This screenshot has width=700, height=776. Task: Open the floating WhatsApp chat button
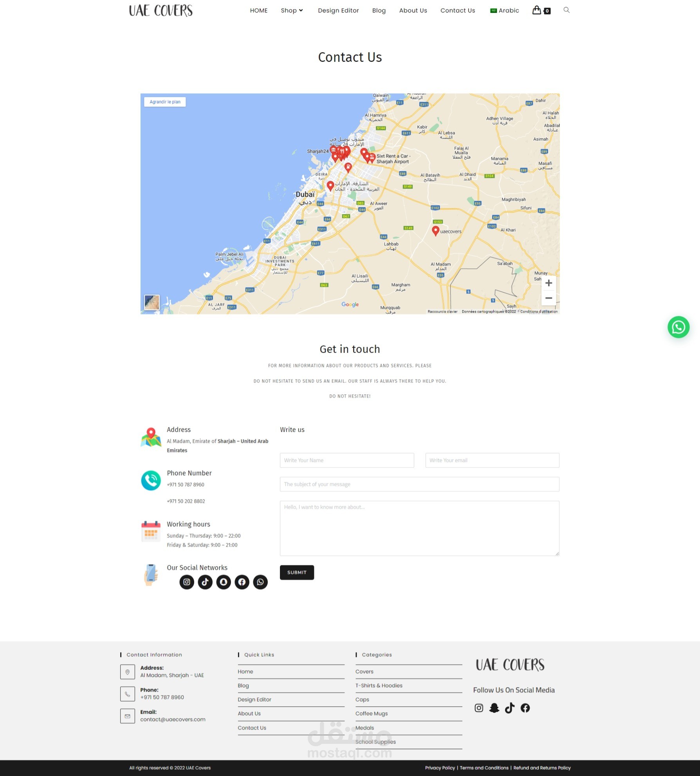678,327
